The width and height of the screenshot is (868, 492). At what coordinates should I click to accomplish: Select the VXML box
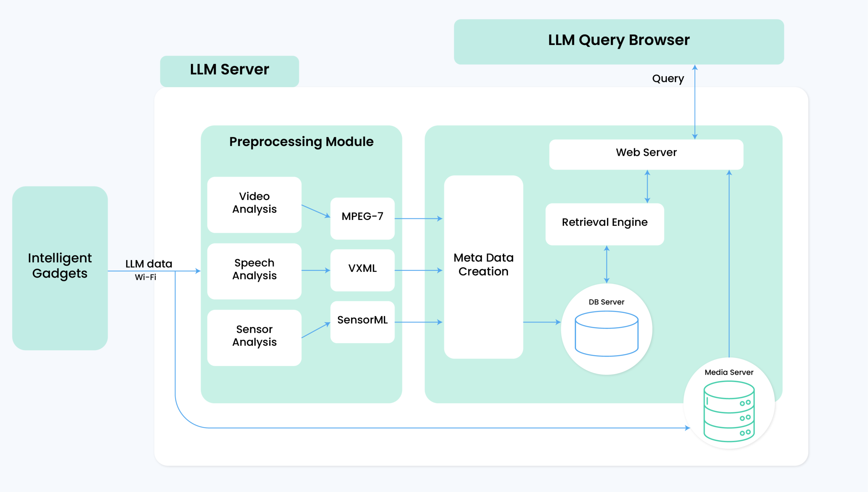click(x=362, y=270)
